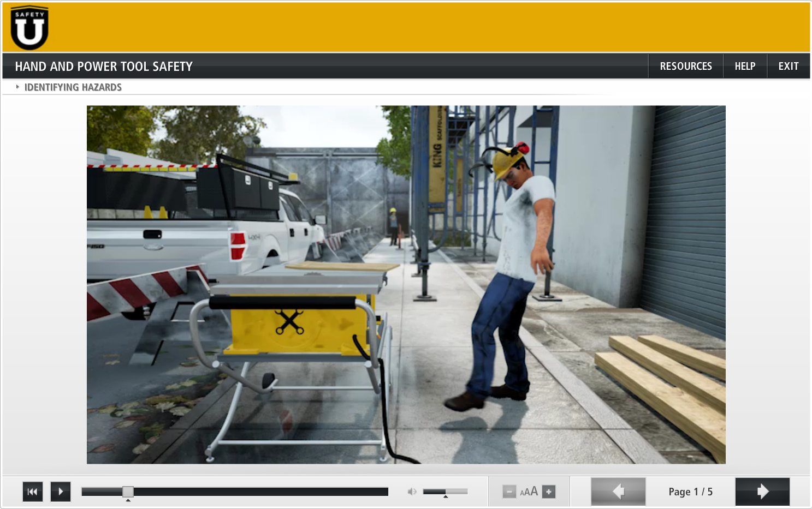The image size is (812, 509).
Task: Click the minus icon to shrink text size
Action: [509, 492]
